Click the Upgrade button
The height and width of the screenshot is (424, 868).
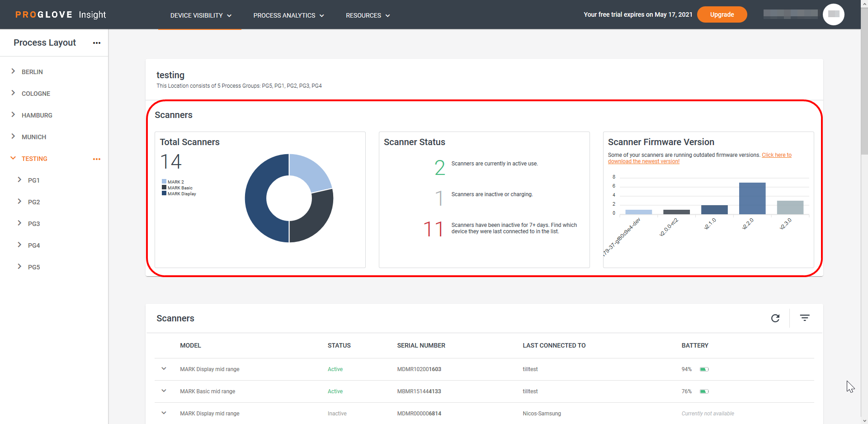(722, 14)
